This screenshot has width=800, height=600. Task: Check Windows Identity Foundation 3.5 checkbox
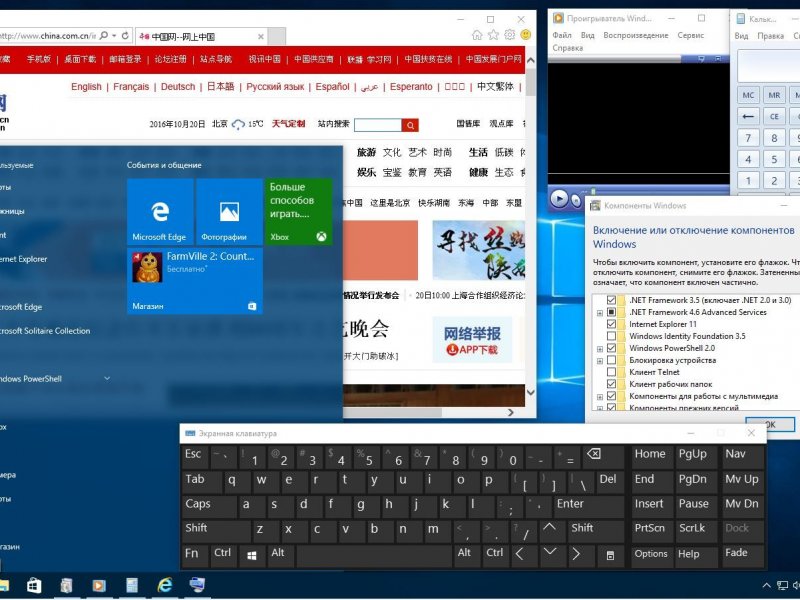pyautogui.click(x=611, y=336)
